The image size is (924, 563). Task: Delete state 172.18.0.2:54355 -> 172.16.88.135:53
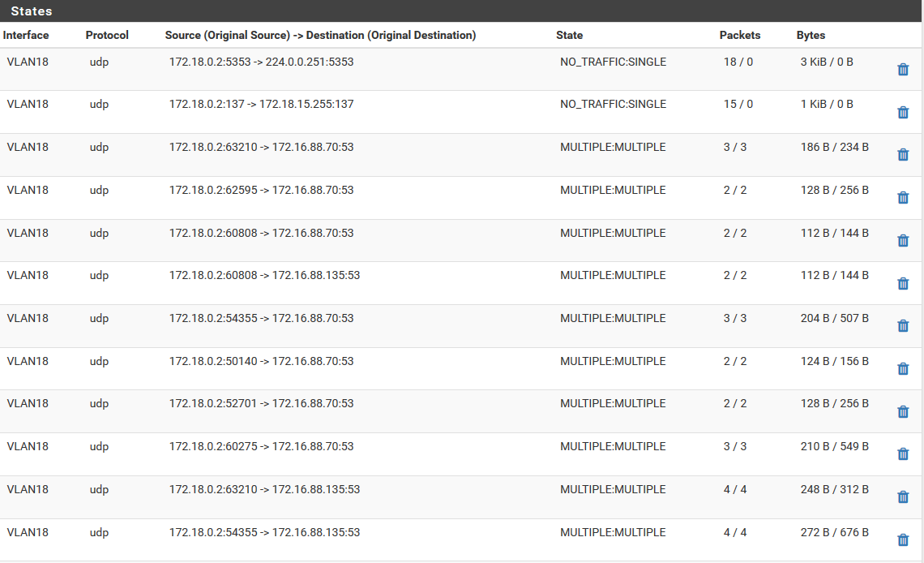pos(903,540)
